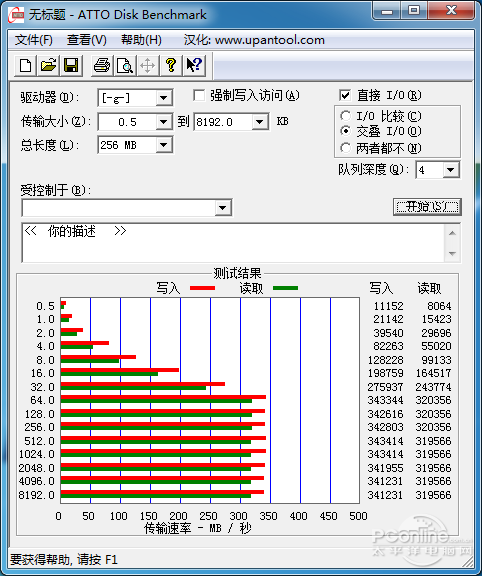Uncheck the 直接 I/O checkbox
Image resolution: width=482 pixels, height=576 pixels.
click(345, 96)
